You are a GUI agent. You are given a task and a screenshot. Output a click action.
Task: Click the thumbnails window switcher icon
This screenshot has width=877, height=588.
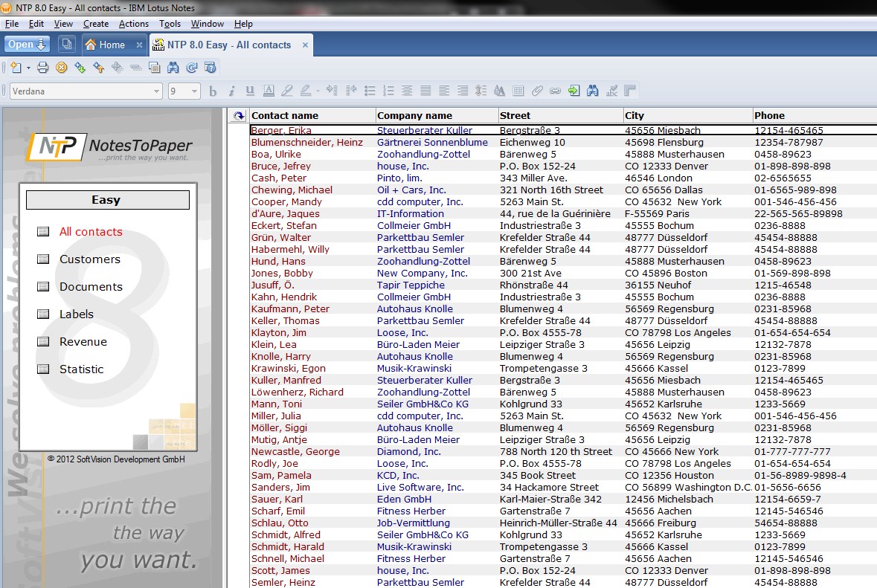(66, 45)
